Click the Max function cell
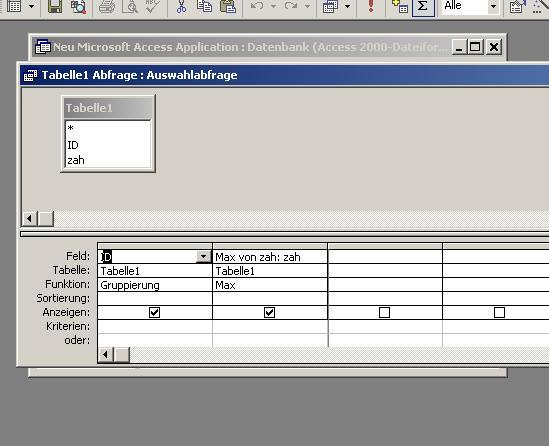 (270, 285)
